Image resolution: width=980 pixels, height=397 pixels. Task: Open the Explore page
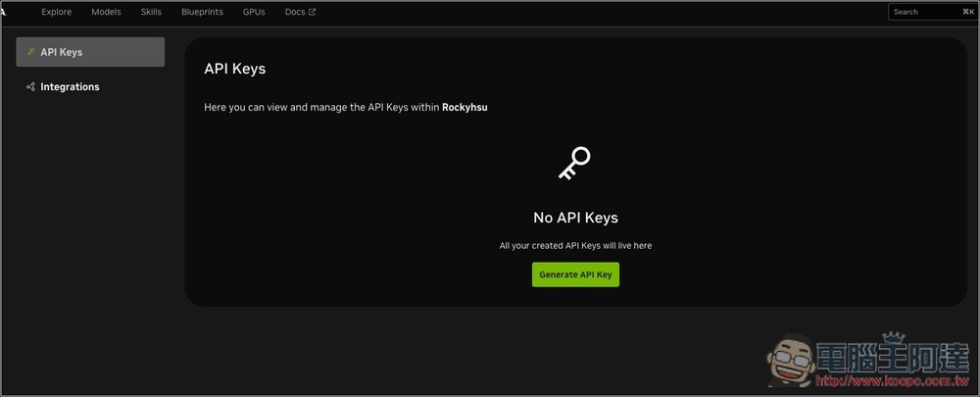tap(56, 12)
